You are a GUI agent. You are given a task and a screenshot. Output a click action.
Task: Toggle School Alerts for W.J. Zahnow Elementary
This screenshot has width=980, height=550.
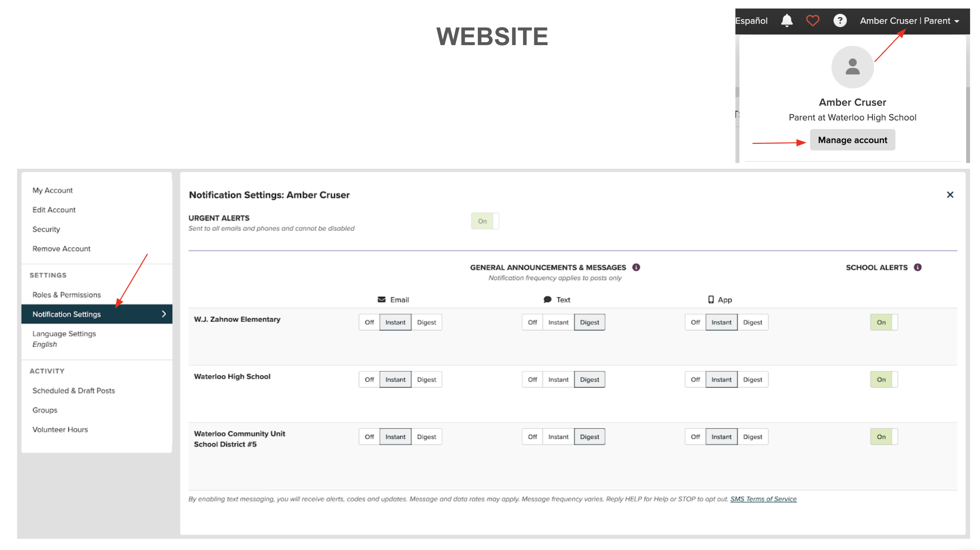tap(884, 322)
